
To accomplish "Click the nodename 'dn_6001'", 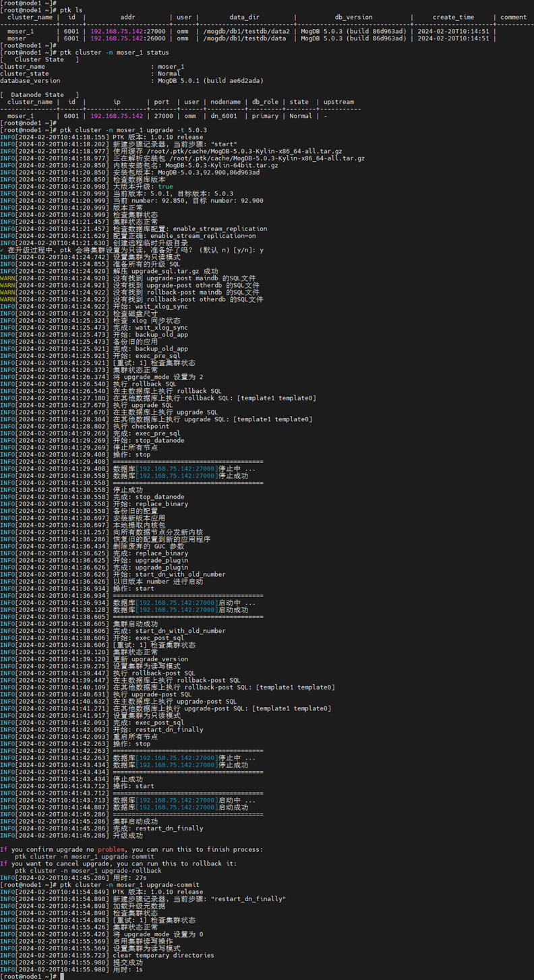I will point(224,116).
